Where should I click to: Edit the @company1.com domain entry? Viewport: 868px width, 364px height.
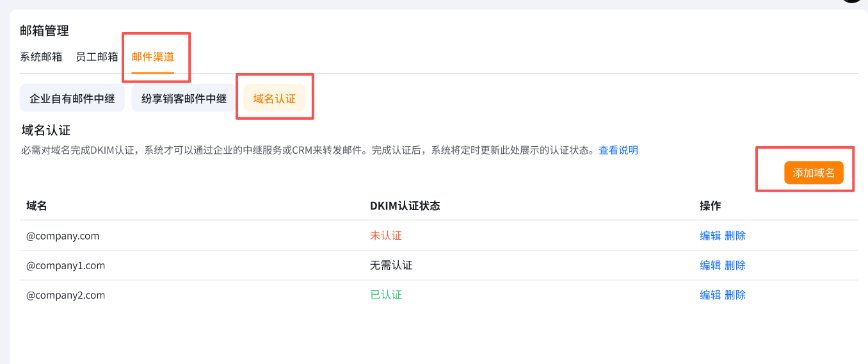pyautogui.click(x=711, y=265)
